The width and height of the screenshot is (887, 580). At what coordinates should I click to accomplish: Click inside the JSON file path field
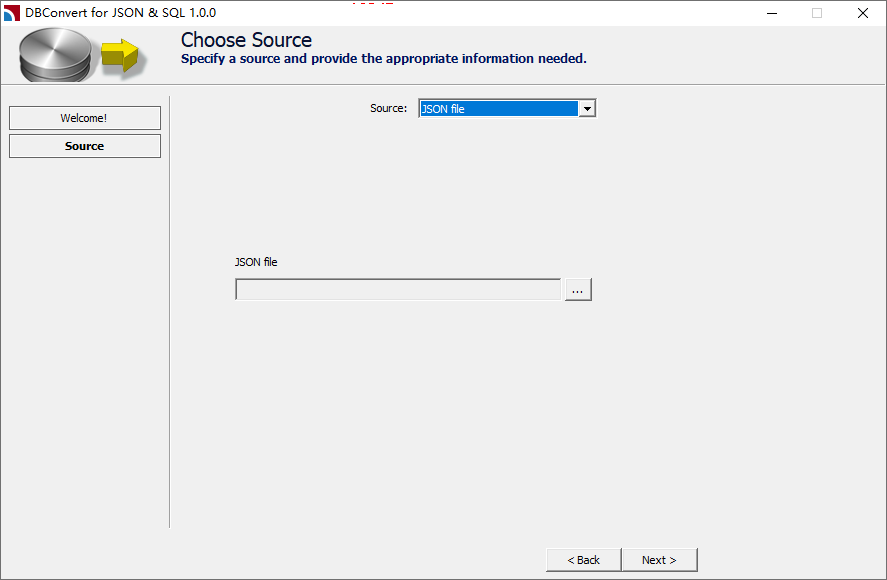pos(397,289)
